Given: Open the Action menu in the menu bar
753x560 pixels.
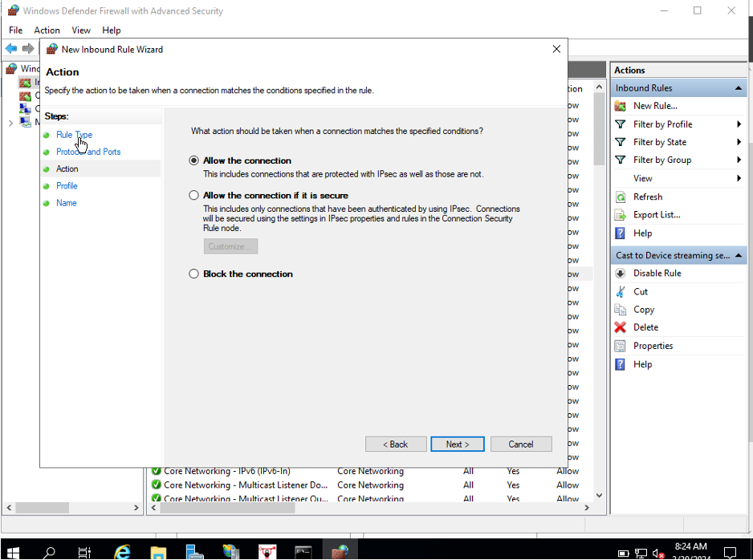Looking at the screenshot, I should click(x=47, y=30).
